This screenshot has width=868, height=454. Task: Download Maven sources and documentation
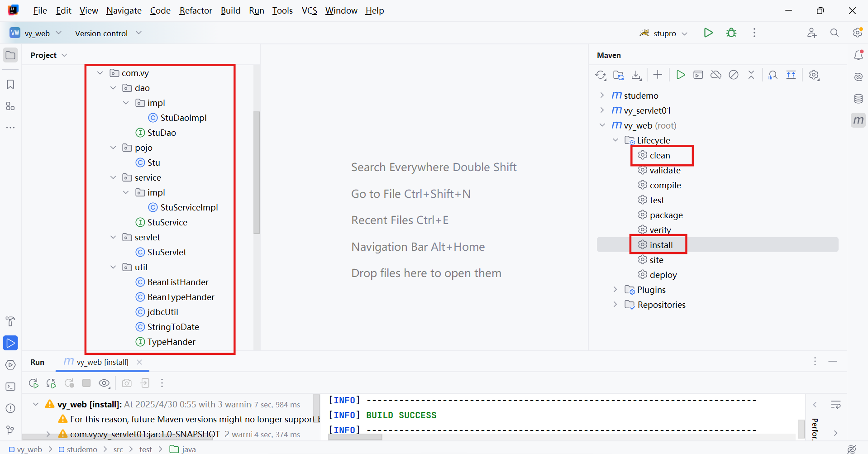pos(636,75)
